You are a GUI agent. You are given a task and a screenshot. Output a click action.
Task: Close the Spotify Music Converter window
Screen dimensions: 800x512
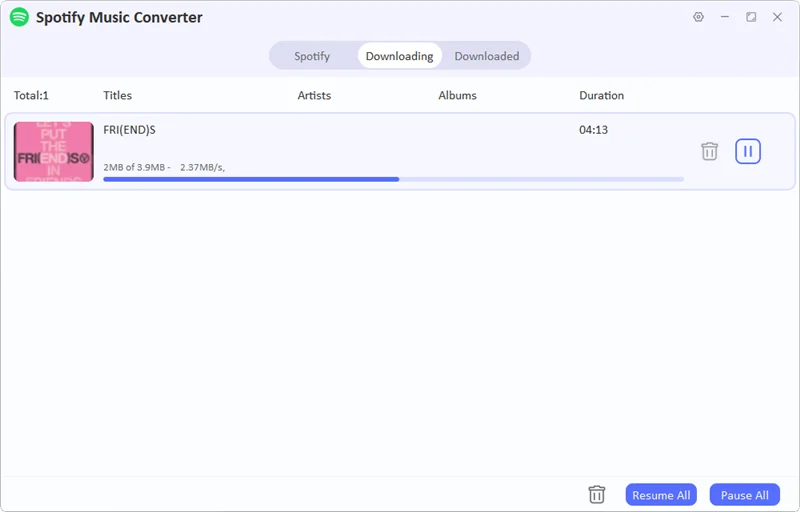[x=777, y=17]
